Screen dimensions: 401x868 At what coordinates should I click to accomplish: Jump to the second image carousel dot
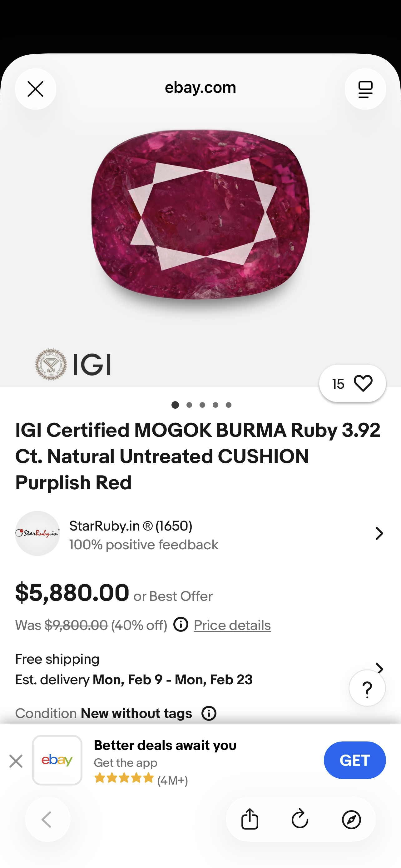(x=189, y=405)
